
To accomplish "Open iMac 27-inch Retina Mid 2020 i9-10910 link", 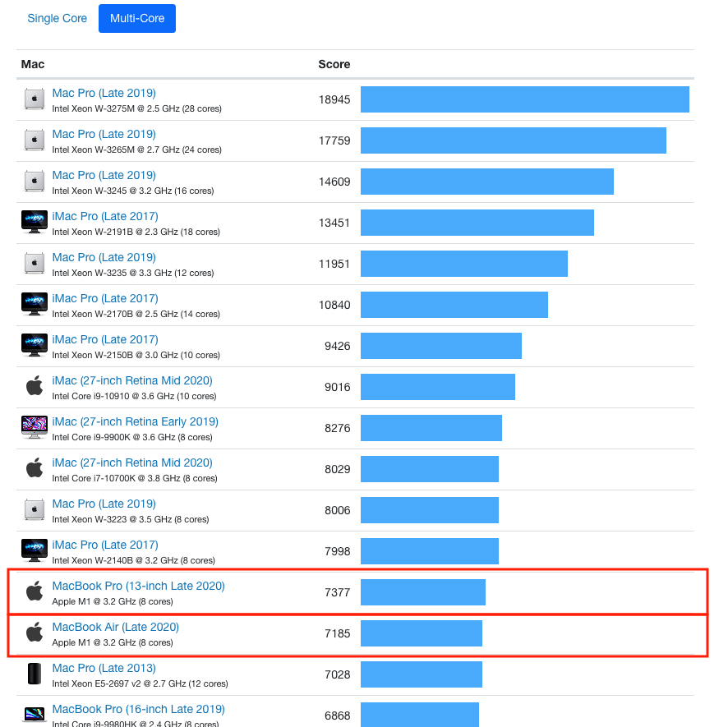I will pos(132,380).
